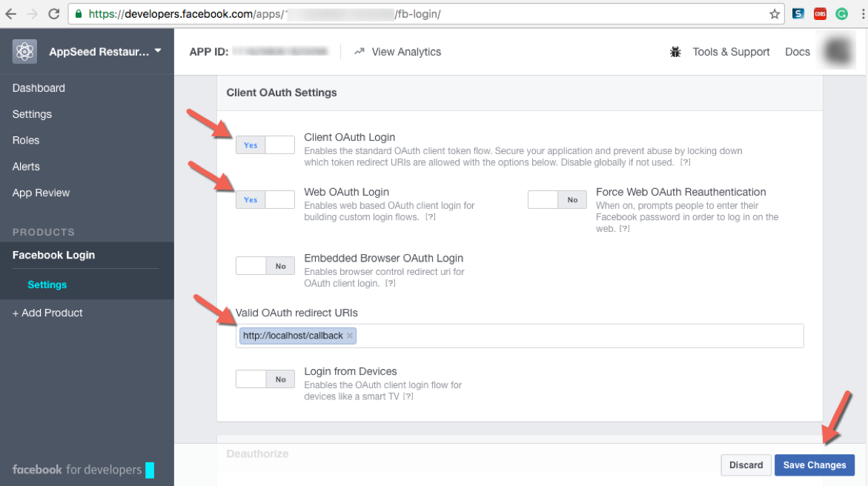The width and height of the screenshot is (868, 486).
Task: Open help for Force Web OAuth Reauthentication
Action: coord(624,229)
